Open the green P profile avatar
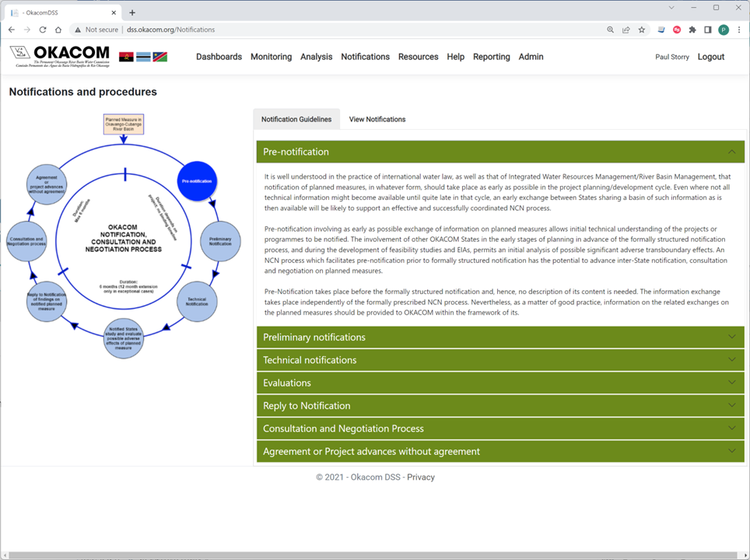 coord(724,30)
